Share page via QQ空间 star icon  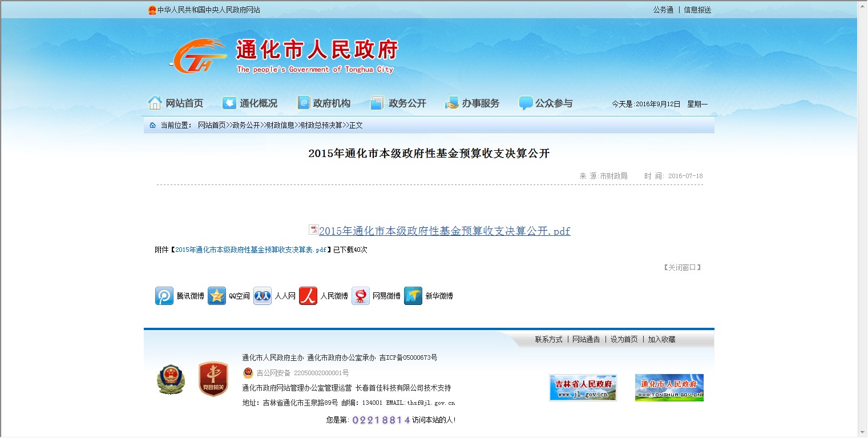pos(217,296)
